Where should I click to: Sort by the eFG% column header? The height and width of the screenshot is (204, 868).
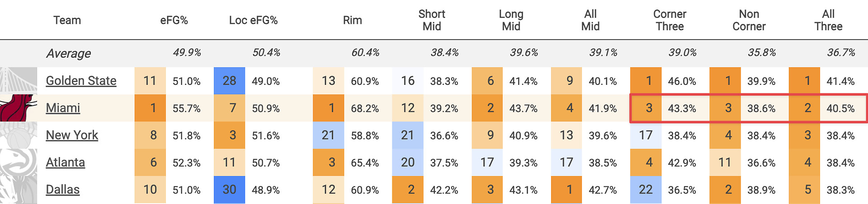coord(174,20)
